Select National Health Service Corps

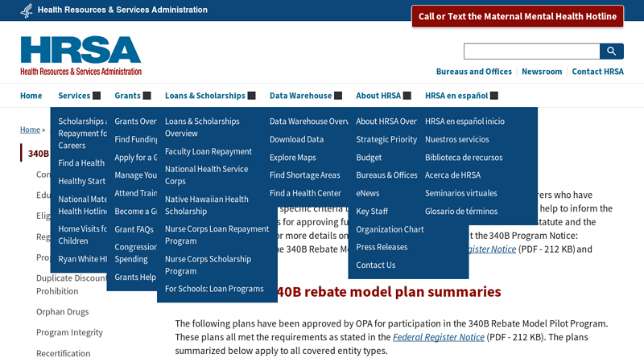207,175
